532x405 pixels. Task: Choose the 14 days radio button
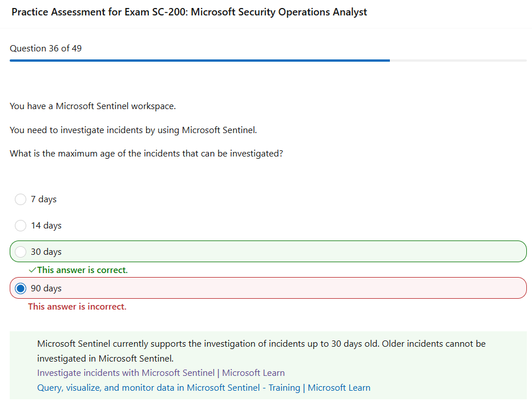[x=21, y=226]
